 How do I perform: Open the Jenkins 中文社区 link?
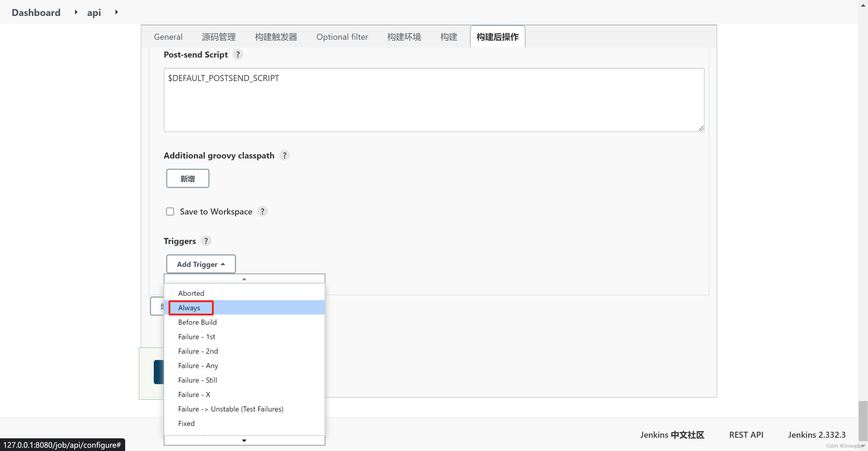point(672,434)
